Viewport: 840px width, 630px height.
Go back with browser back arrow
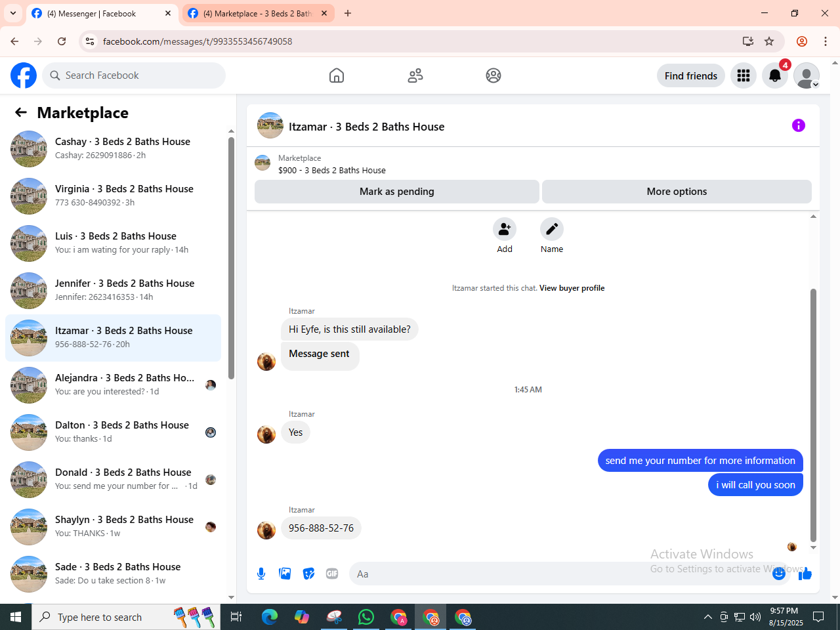tap(14, 41)
